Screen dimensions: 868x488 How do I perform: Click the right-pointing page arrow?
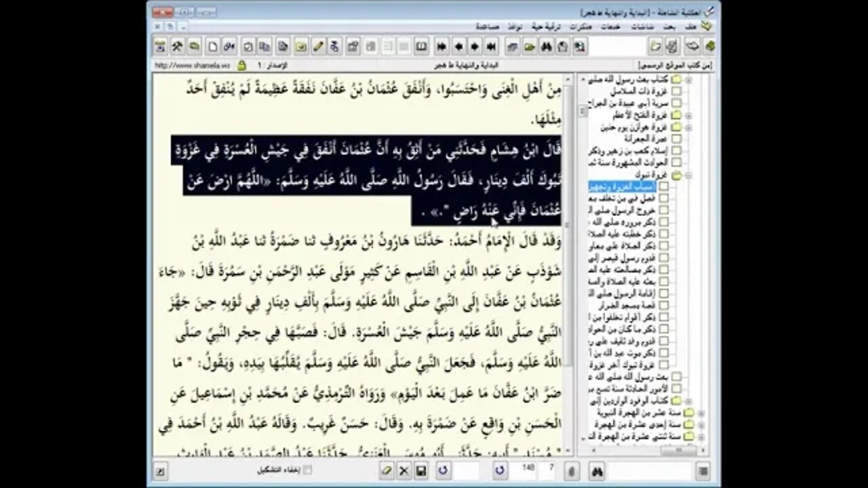click(475, 46)
